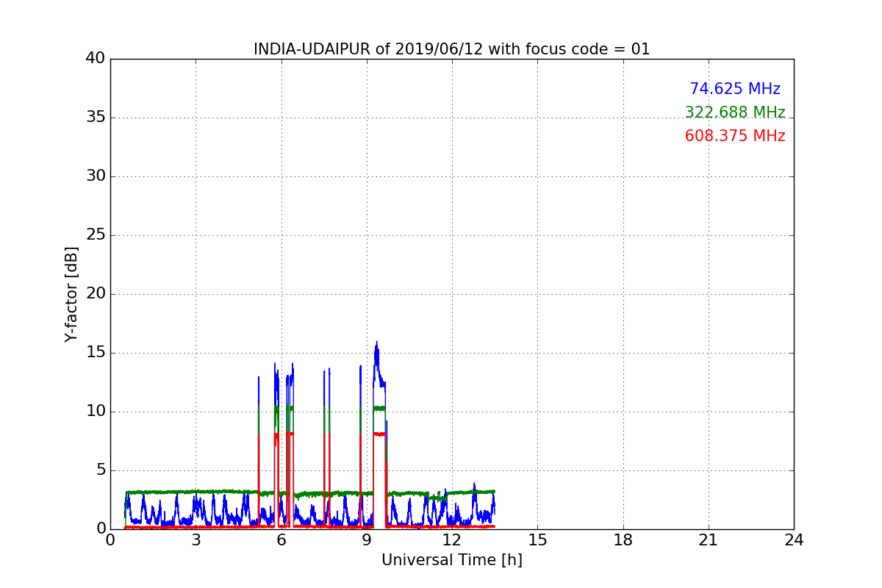
Task: Select the green 322.688 MHz legend label
Action: pos(735,112)
